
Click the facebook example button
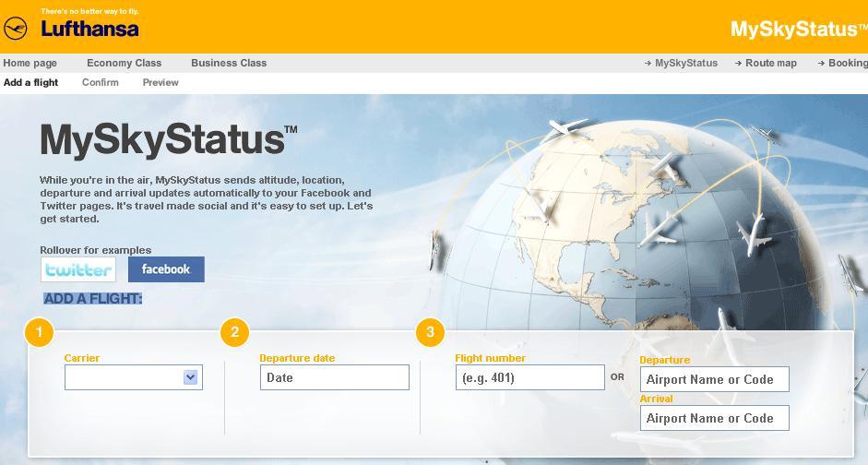point(166,269)
